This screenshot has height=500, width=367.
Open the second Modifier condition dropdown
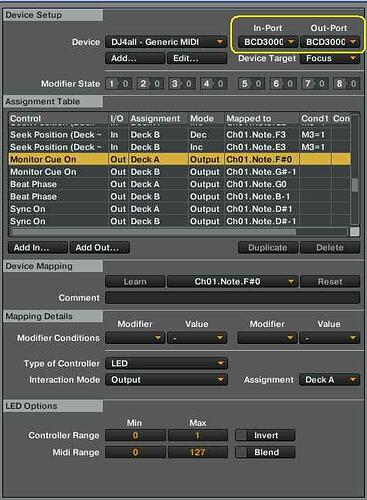[x=267, y=338]
